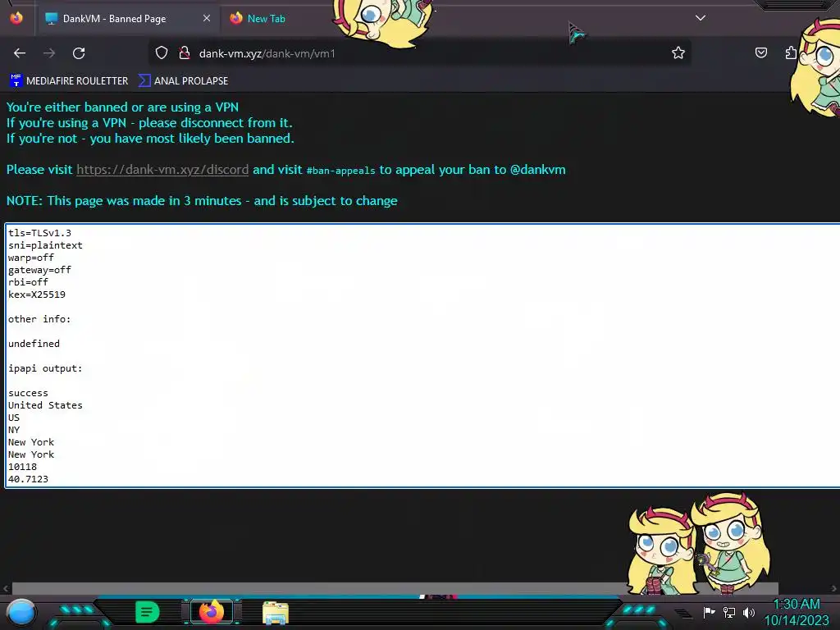Switch to the DankVM - Banned Page tab
The height and width of the screenshot is (630, 840).
tap(127, 19)
